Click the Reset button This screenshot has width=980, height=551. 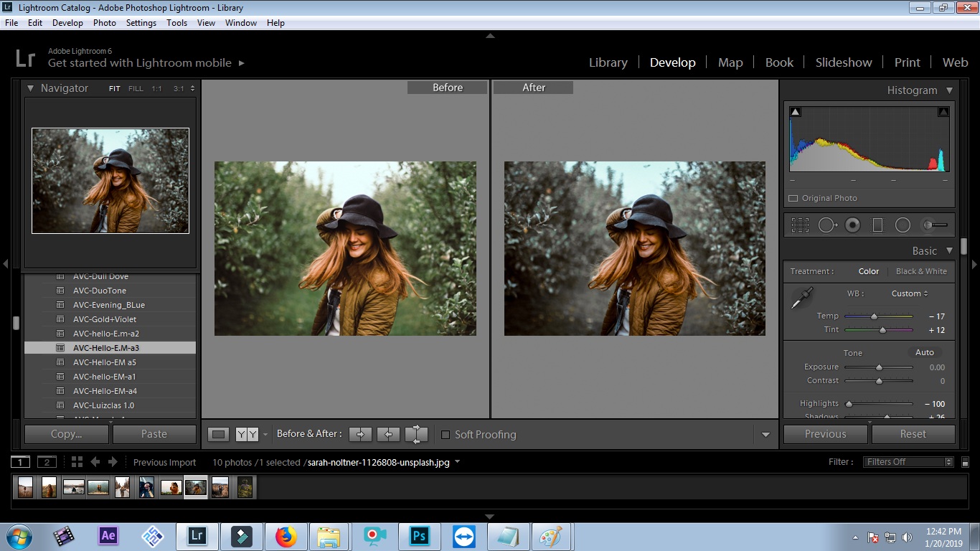pos(913,434)
